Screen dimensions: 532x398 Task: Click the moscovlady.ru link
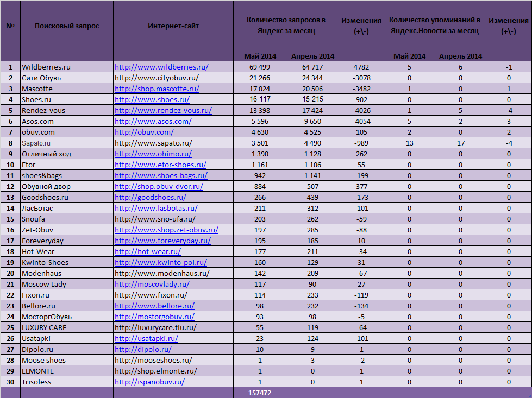point(152,284)
